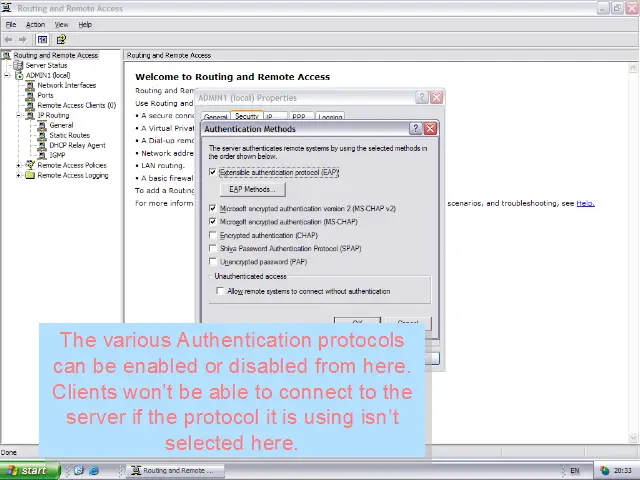
Task: Select DHCP Relay Agent label in tree
Action: click(x=77, y=145)
